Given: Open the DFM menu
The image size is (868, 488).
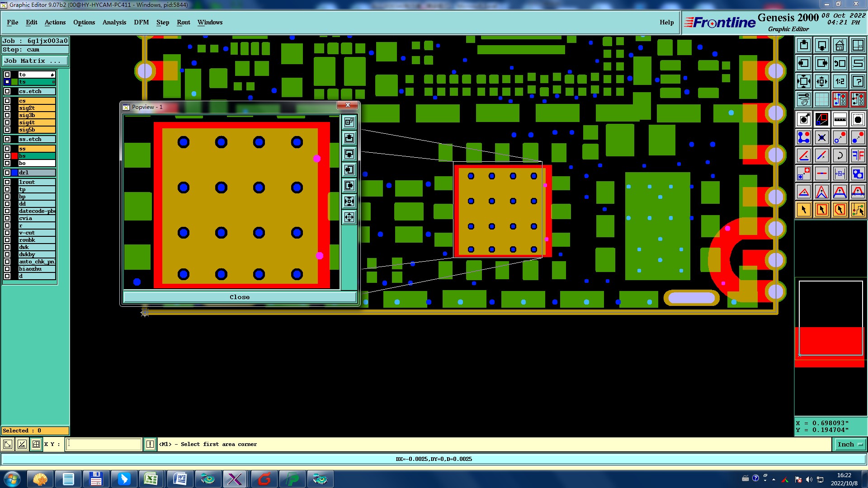Looking at the screenshot, I should click(142, 22).
